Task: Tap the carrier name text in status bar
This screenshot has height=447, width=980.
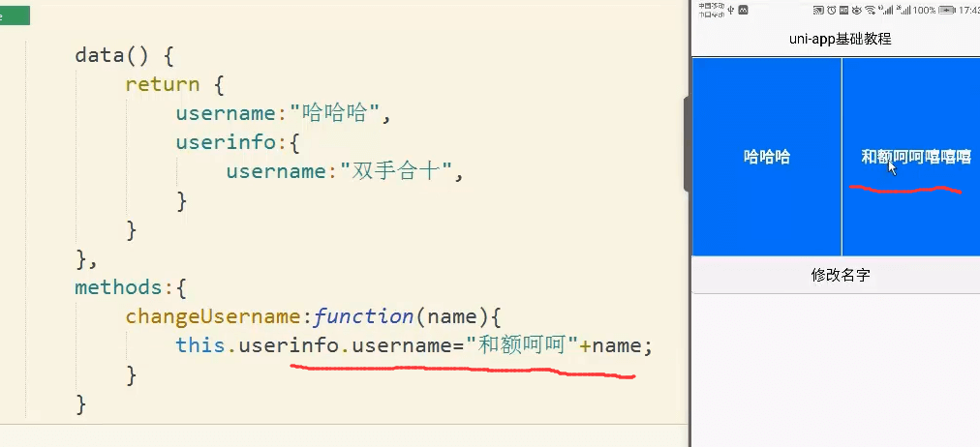Action: [x=711, y=10]
